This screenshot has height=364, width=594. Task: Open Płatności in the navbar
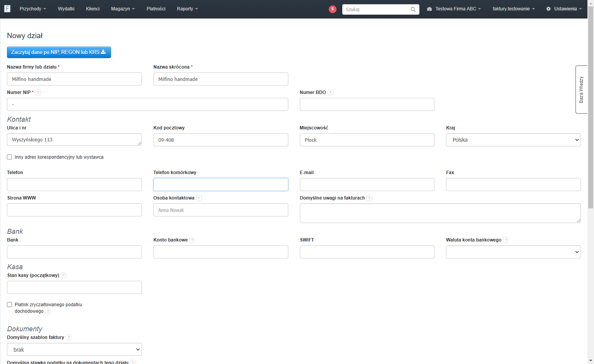click(156, 9)
